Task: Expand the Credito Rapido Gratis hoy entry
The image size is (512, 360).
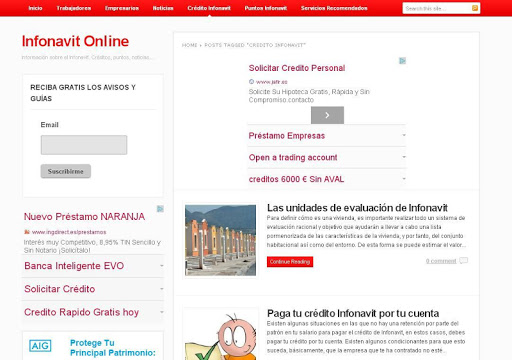Action: point(93,312)
